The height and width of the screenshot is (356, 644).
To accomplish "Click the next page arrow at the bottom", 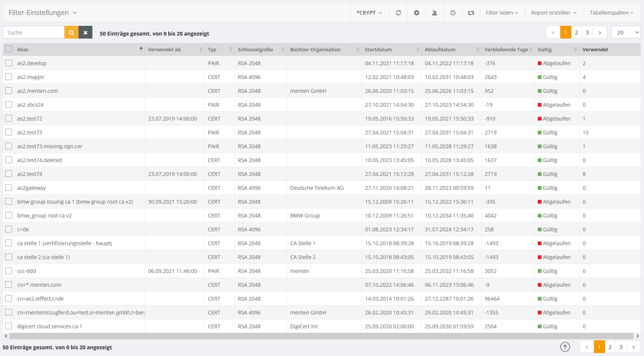I will pos(633,347).
